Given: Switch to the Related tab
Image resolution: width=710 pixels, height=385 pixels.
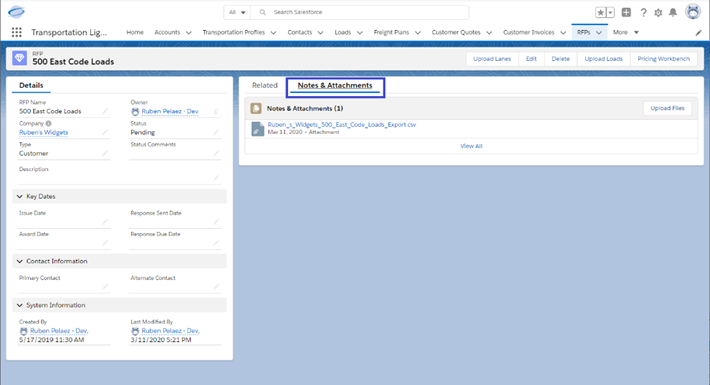Looking at the screenshot, I should 265,85.
